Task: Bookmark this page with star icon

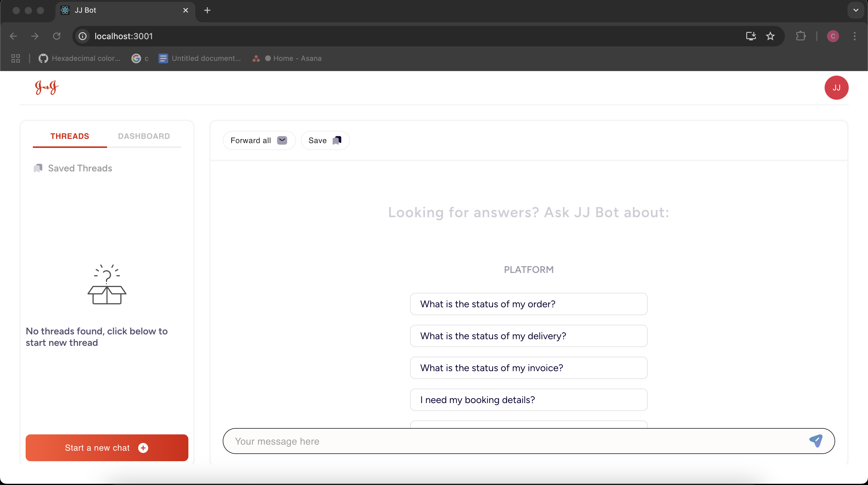Action: 770,36
